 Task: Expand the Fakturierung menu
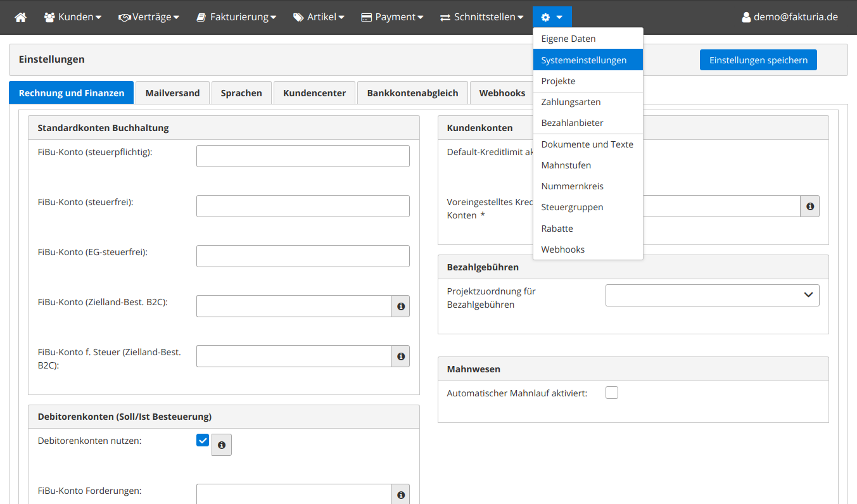[x=236, y=17]
